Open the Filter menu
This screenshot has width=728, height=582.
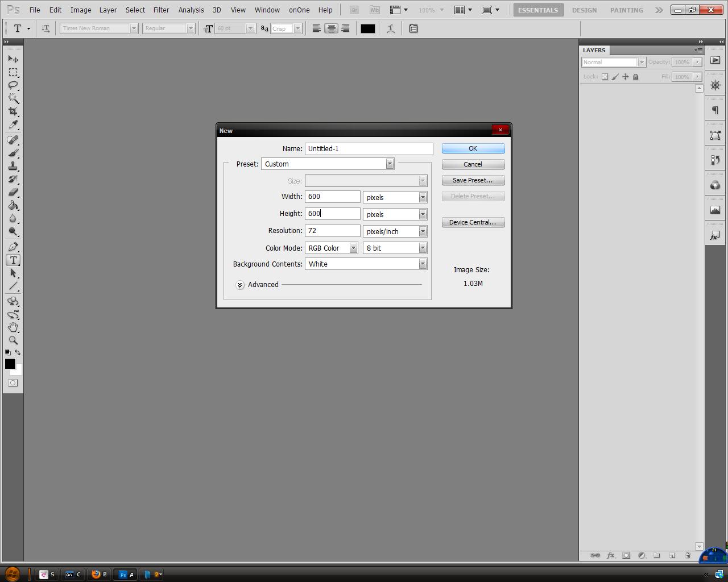[x=162, y=10]
